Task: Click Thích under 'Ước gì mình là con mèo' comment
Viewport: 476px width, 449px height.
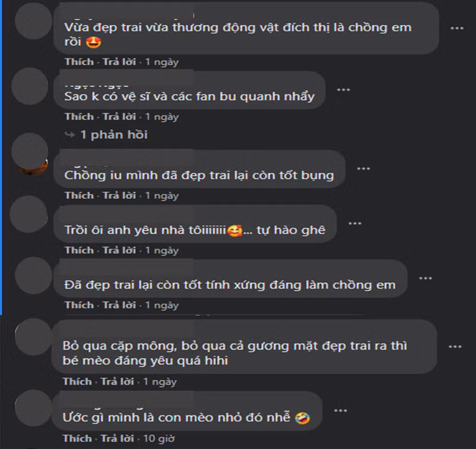Action: coord(77,438)
